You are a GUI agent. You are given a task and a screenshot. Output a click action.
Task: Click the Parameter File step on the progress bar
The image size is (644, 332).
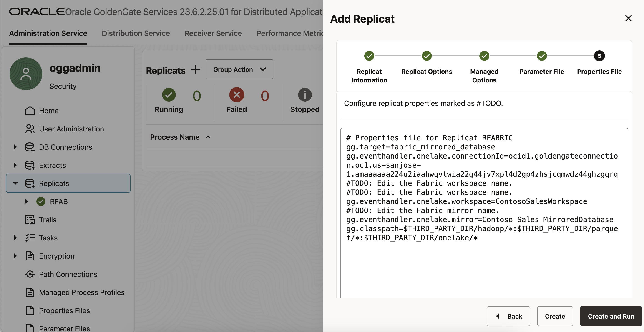[542, 56]
